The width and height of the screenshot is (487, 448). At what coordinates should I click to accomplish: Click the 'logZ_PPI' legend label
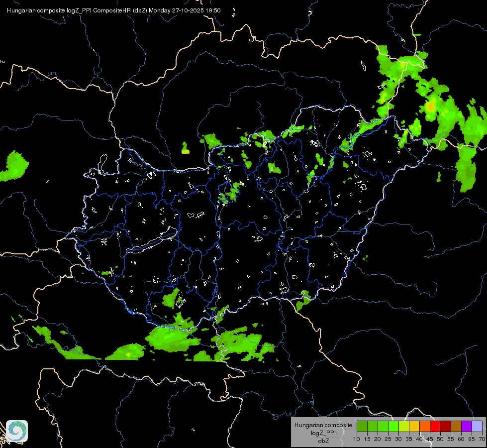pos(323,433)
